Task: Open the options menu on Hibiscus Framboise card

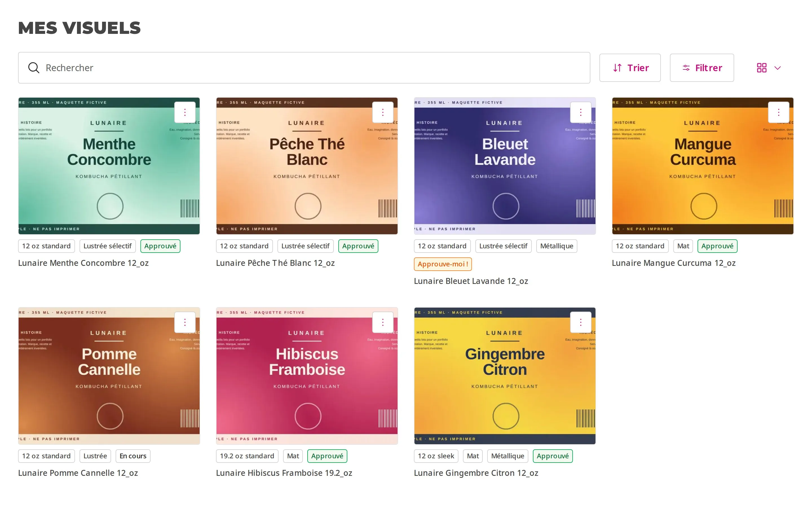Action: [383, 323]
